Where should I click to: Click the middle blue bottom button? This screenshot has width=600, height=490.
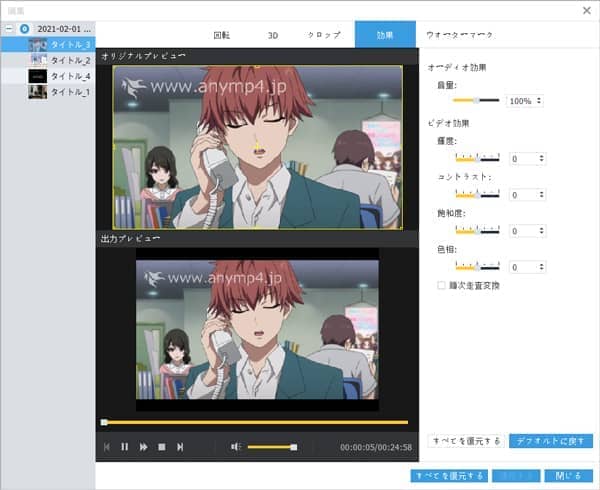pos(516,476)
